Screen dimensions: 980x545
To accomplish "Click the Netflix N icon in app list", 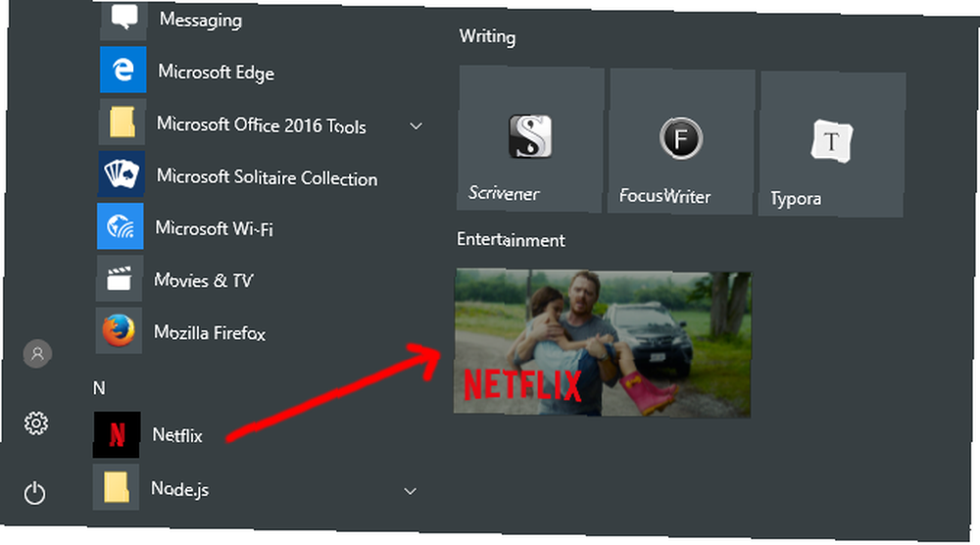I will (117, 434).
